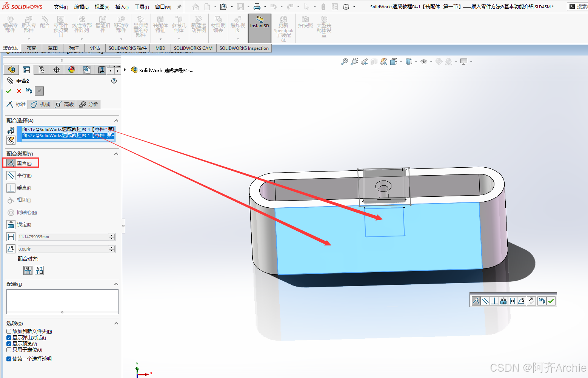
Task: Open the View Orientation dropdown arrow
Action: point(401,62)
